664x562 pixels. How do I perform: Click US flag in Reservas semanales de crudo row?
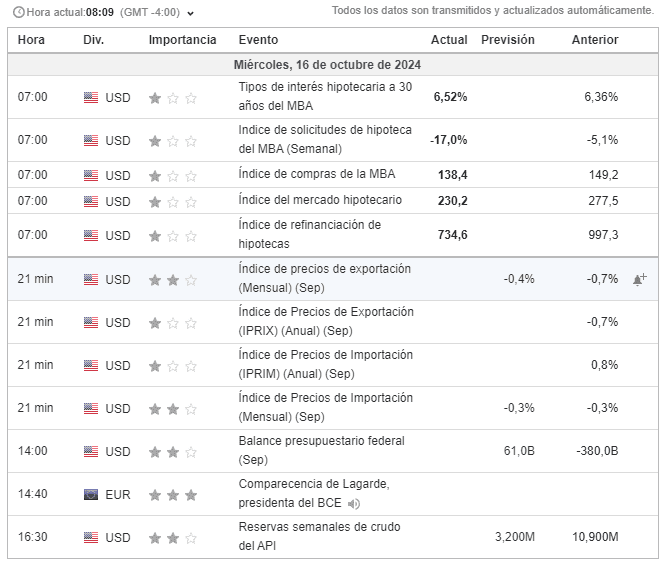(91, 537)
